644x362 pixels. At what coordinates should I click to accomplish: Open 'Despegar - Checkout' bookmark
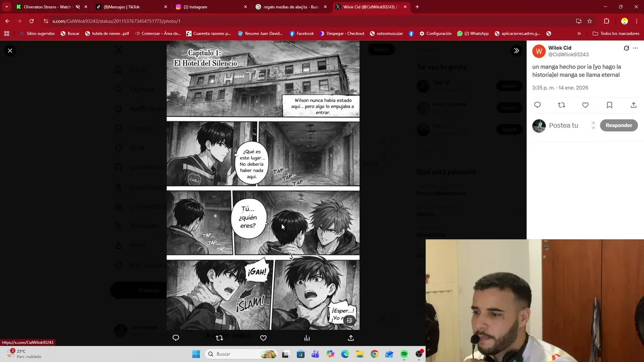(342, 34)
